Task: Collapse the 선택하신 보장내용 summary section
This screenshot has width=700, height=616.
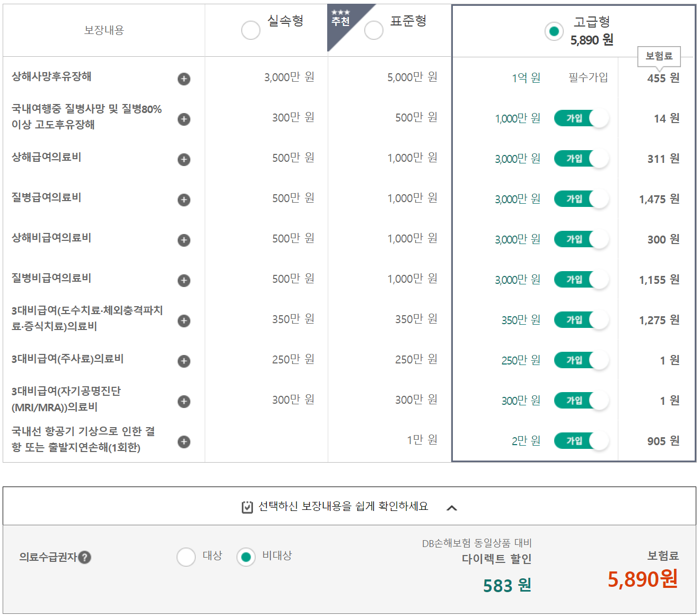Action: pyautogui.click(x=452, y=507)
